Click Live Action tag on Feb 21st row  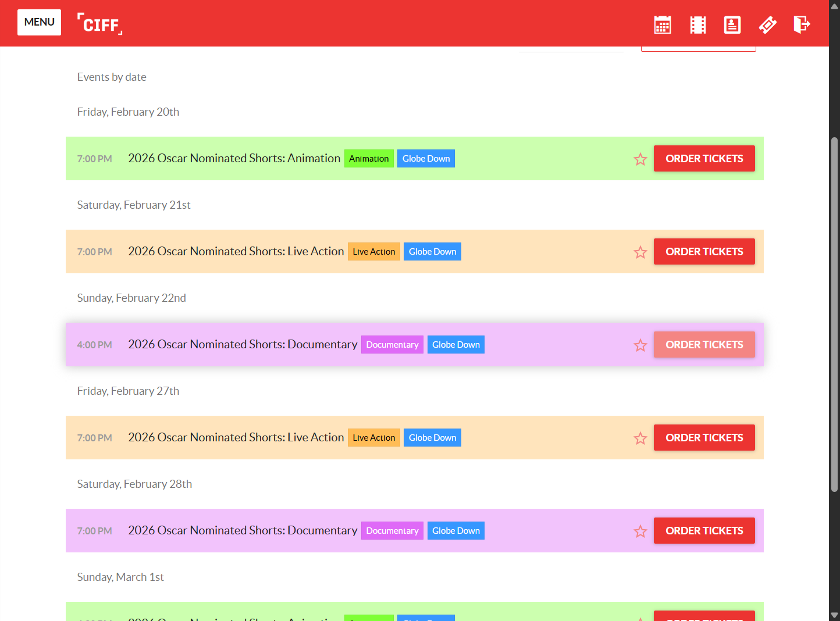tap(373, 251)
